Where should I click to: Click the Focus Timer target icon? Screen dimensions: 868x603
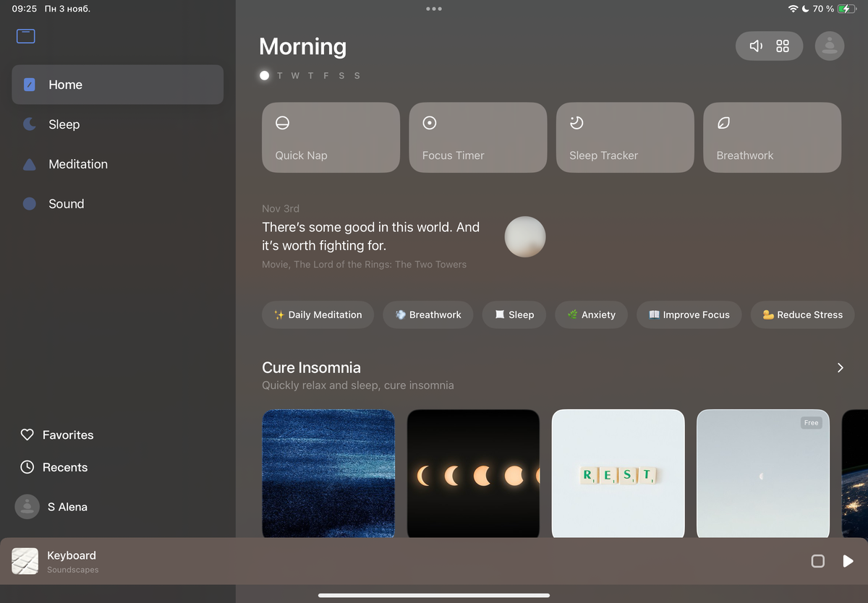[x=430, y=123]
